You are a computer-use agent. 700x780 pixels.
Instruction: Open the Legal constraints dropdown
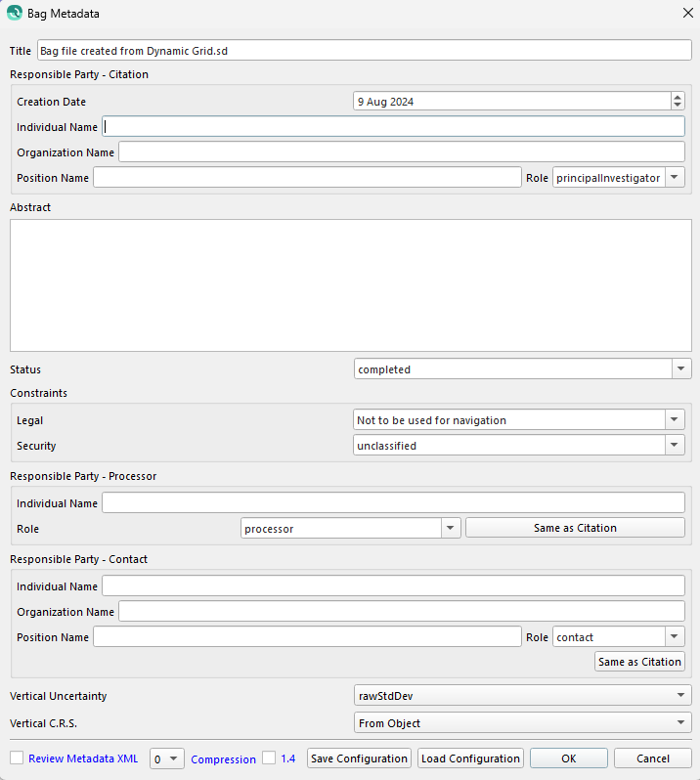519,420
